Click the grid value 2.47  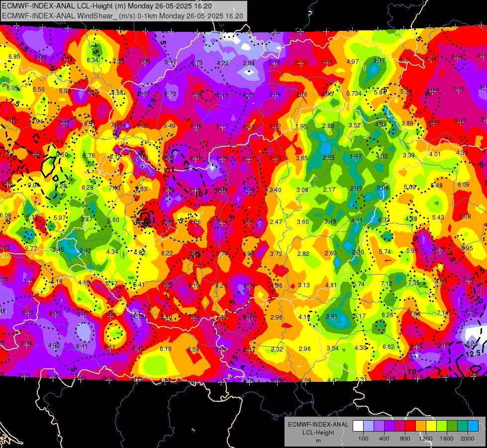click(x=276, y=222)
